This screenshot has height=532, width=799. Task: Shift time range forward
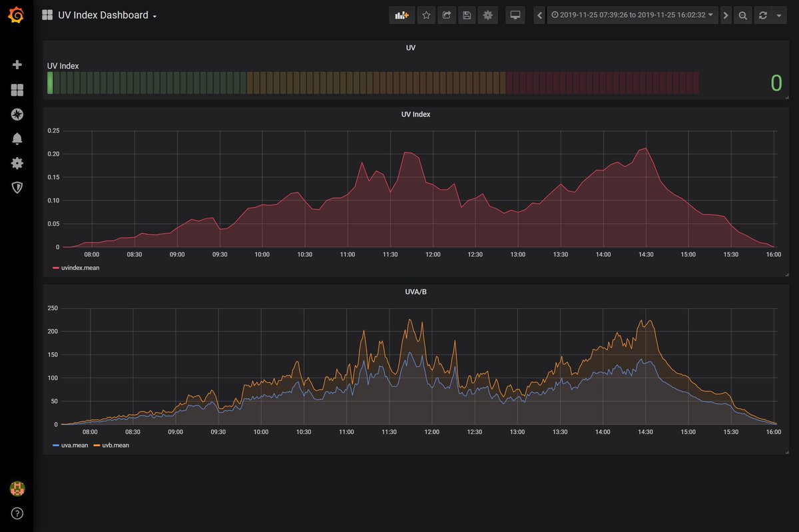tap(726, 15)
